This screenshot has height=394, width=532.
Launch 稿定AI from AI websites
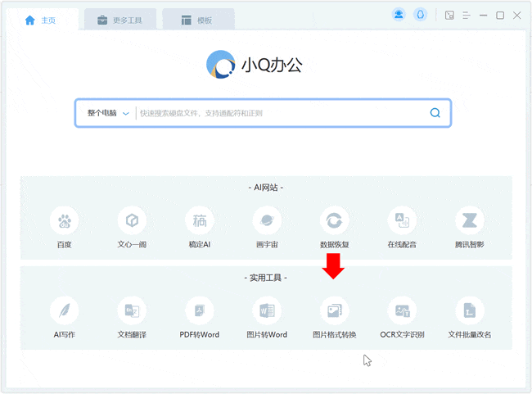pyautogui.click(x=199, y=221)
